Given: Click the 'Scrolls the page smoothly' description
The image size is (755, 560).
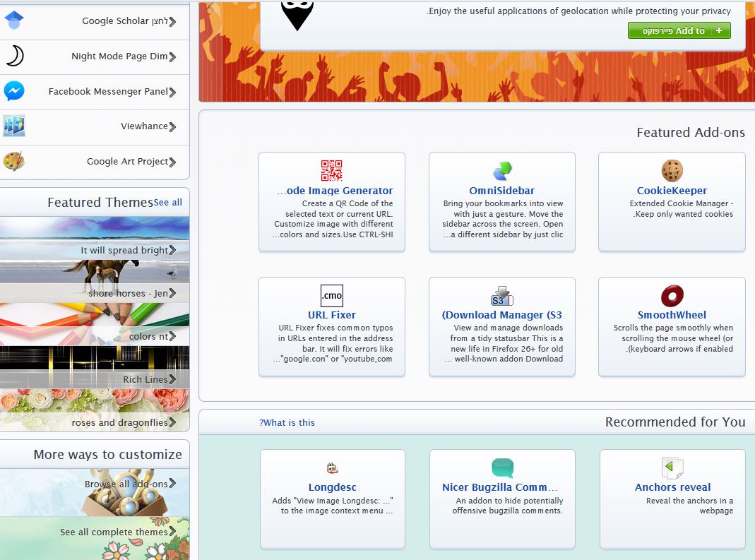Looking at the screenshot, I should pyautogui.click(x=673, y=338).
